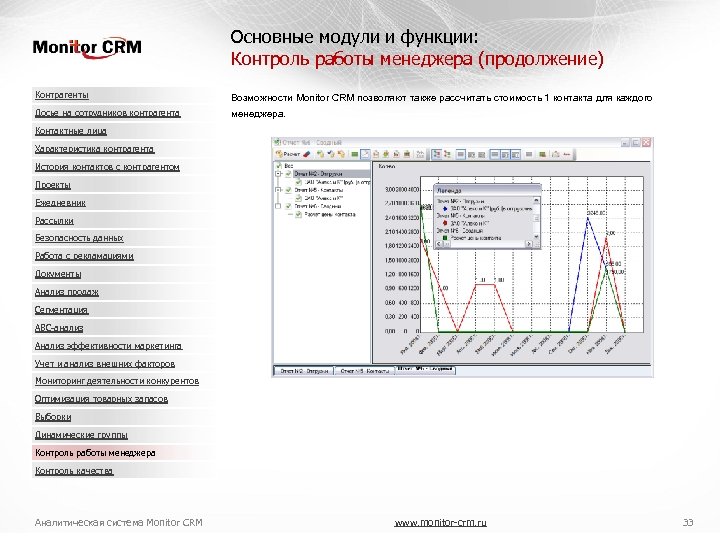Open the ABC-анализ link
The width and height of the screenshot is (720, 540).
[x=59, y=328]
